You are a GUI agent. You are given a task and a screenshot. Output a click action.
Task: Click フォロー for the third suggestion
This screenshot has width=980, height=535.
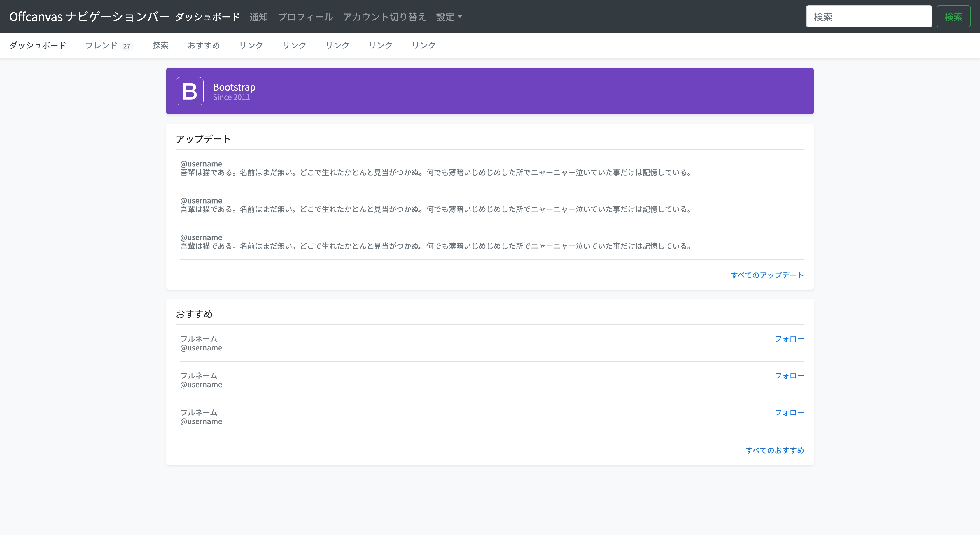(789, 412)
